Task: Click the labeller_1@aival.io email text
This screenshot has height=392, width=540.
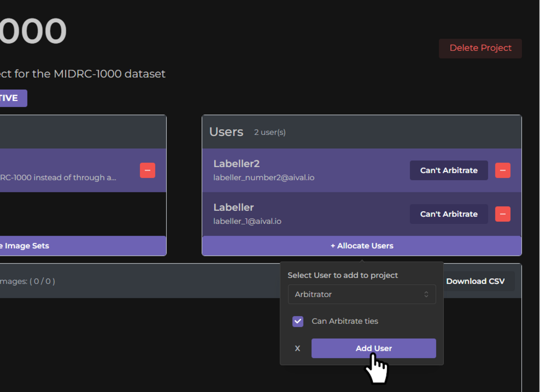Action: pyautogui.click(x=247, y=221)
